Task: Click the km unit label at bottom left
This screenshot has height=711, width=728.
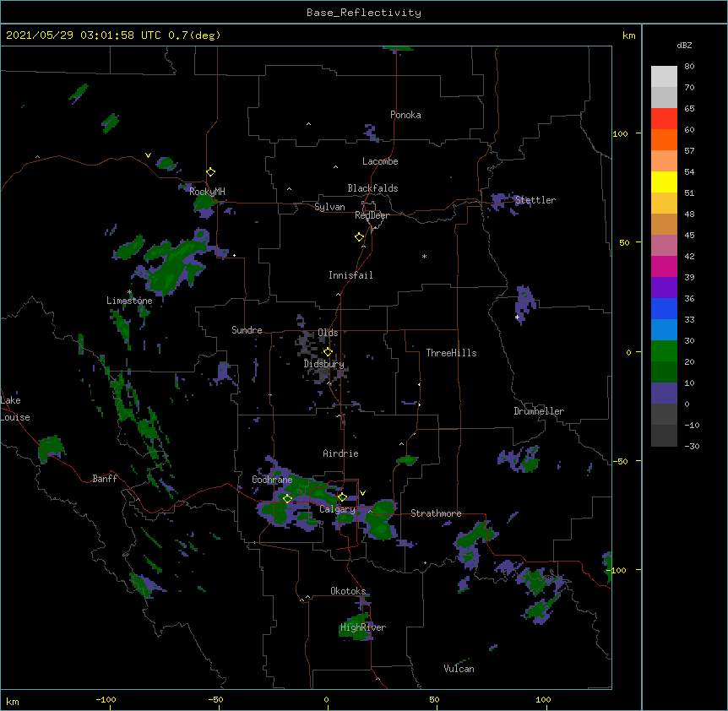Action: [12, 702]
